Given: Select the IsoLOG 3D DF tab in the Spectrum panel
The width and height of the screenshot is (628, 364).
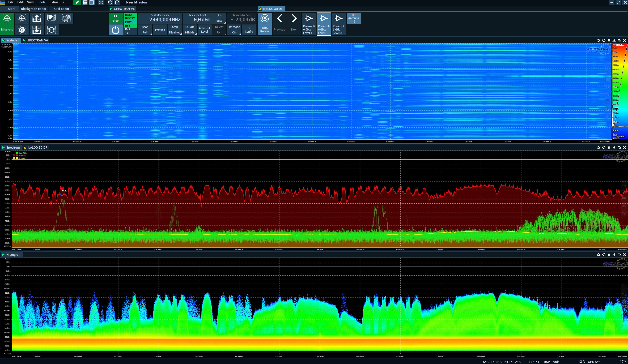Looking at the screenshot, I should point(35,148).
